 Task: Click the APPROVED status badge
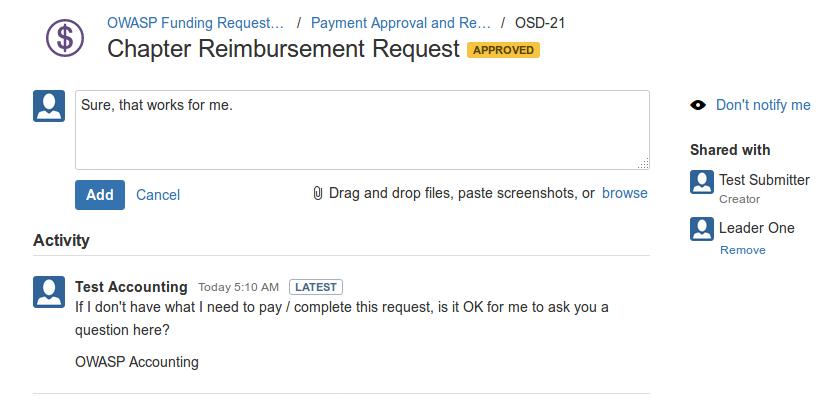point(503,50)
